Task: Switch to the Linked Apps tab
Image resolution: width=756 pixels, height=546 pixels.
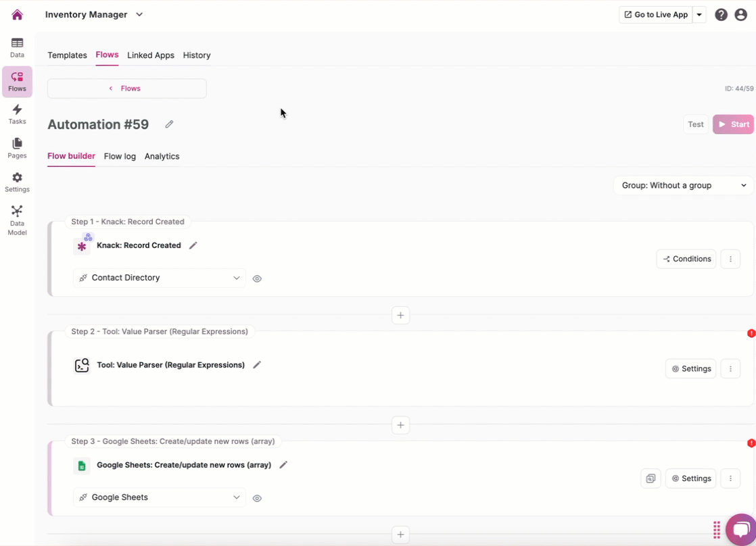Action: click(x=150, y=55)
